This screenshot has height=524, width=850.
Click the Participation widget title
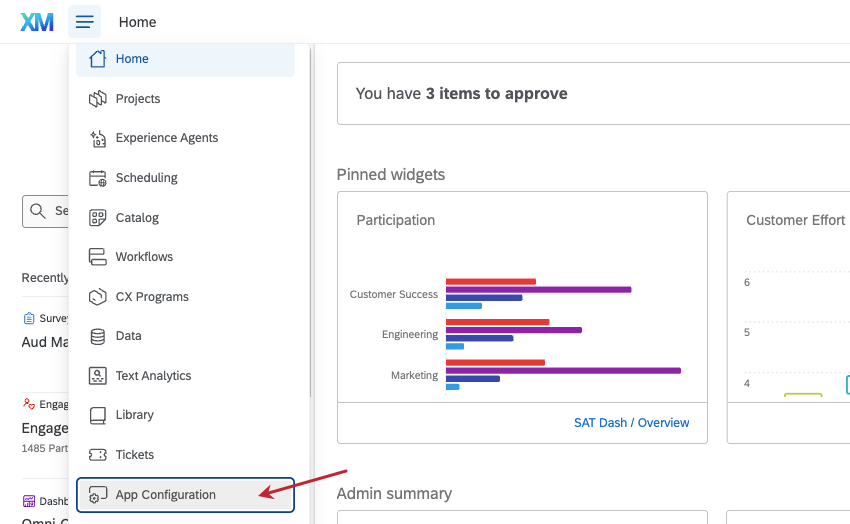click(396, 220)
